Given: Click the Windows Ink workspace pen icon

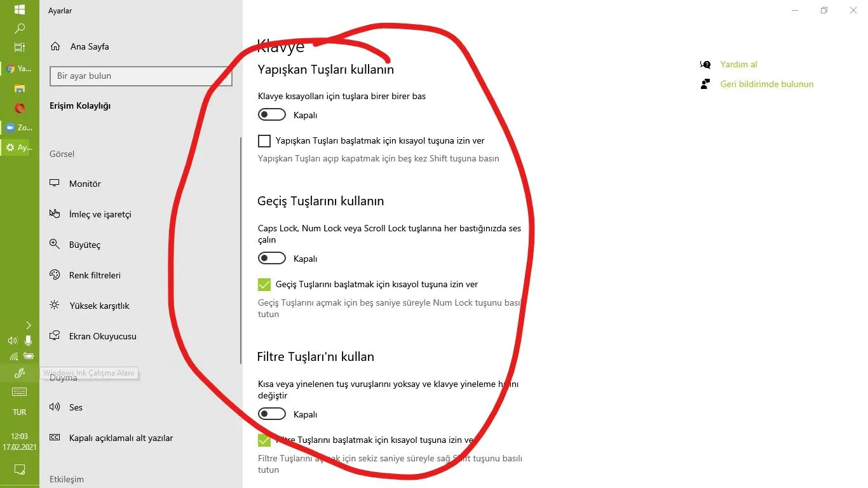Looking at the screenshot, I should [20, 373].
